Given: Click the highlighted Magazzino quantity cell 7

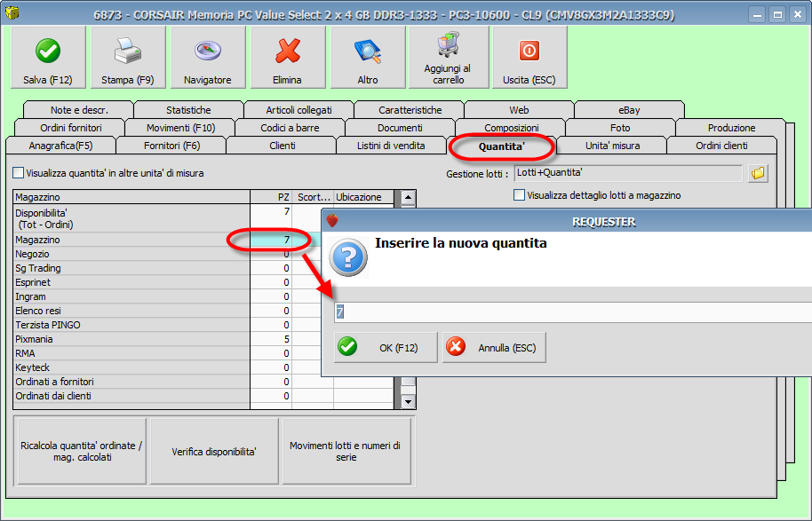Looking at the screenshot, I should pyautogui.click(x=271, y=240).
